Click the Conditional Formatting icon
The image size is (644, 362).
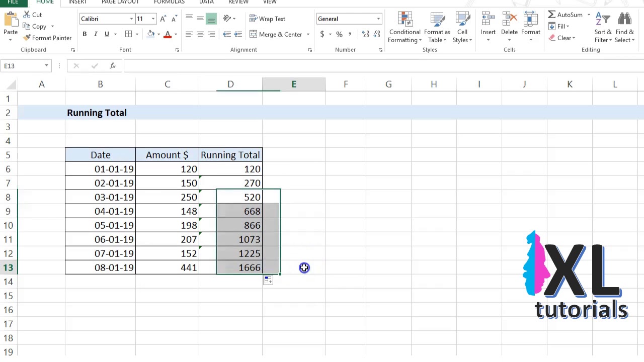click(405, 19)
